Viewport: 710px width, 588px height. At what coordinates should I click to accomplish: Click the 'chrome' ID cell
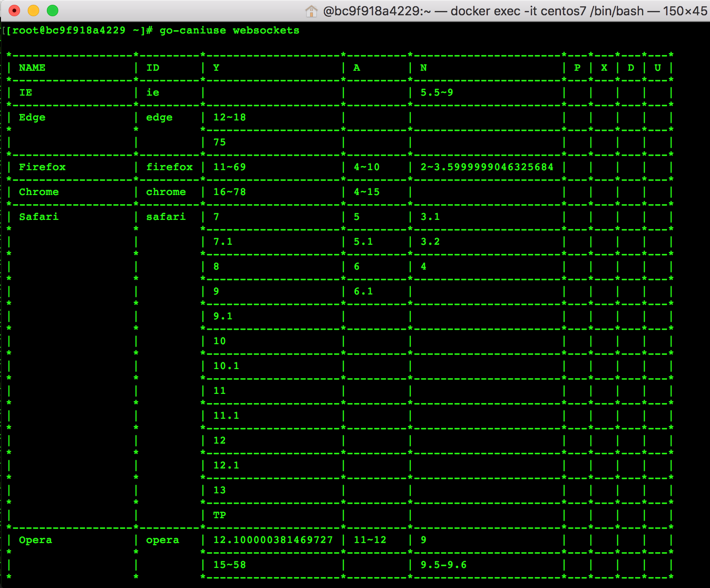[x=166, y=192]
